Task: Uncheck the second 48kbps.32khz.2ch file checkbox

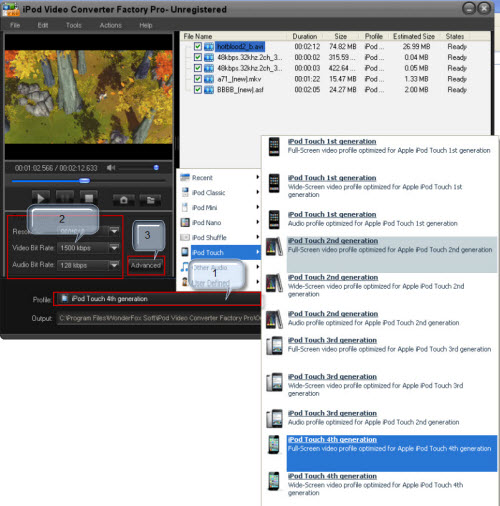Action: coord(198,68)
